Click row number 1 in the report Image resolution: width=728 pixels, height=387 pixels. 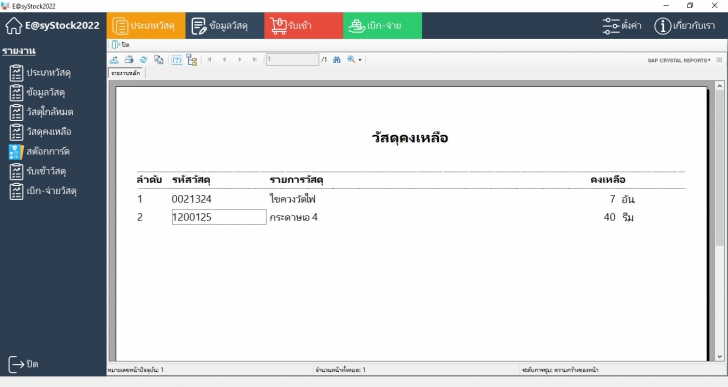click(x=140, y=199)
